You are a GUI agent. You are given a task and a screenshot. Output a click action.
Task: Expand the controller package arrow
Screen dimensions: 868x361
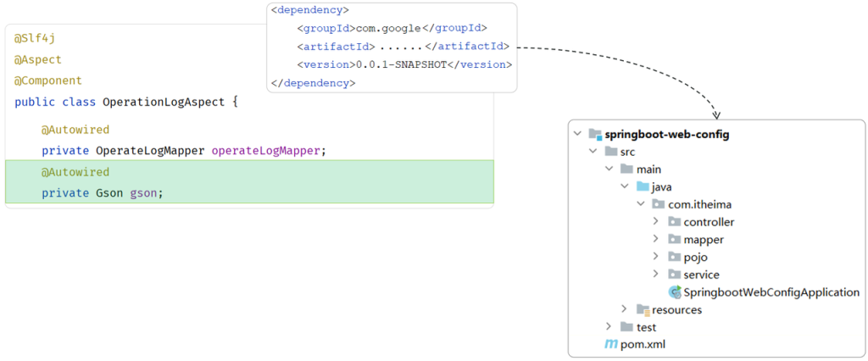[656, 222]
